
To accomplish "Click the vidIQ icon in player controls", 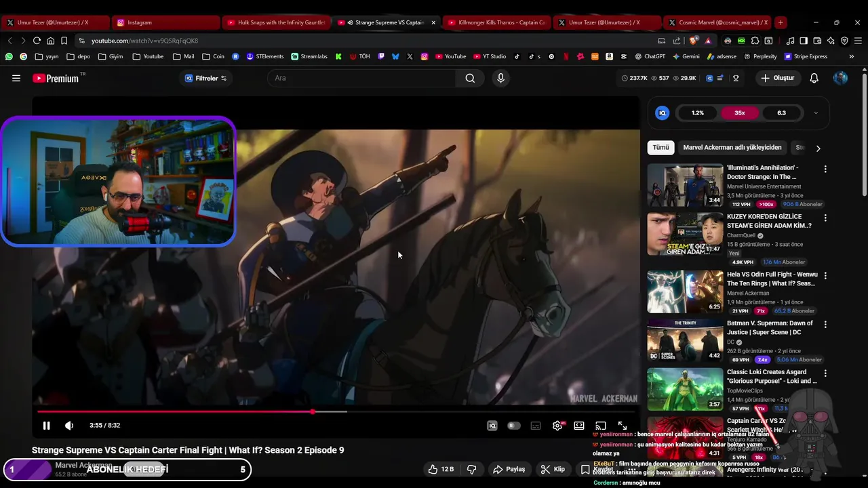I will pos(492,426).
